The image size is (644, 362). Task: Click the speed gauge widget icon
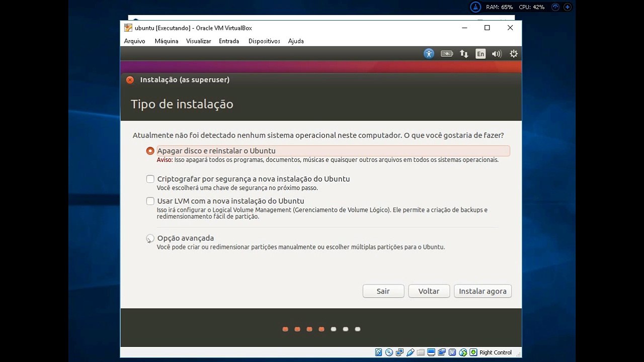555,7
